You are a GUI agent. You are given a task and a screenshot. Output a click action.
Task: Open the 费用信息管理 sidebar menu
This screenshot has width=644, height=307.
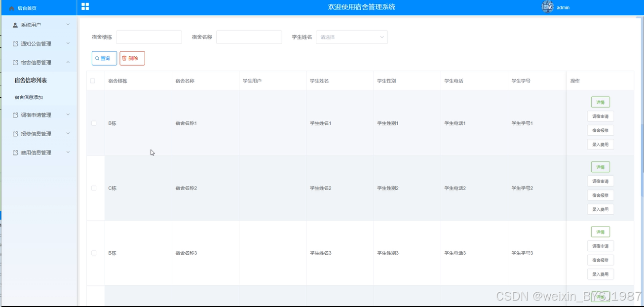point(38,153)
